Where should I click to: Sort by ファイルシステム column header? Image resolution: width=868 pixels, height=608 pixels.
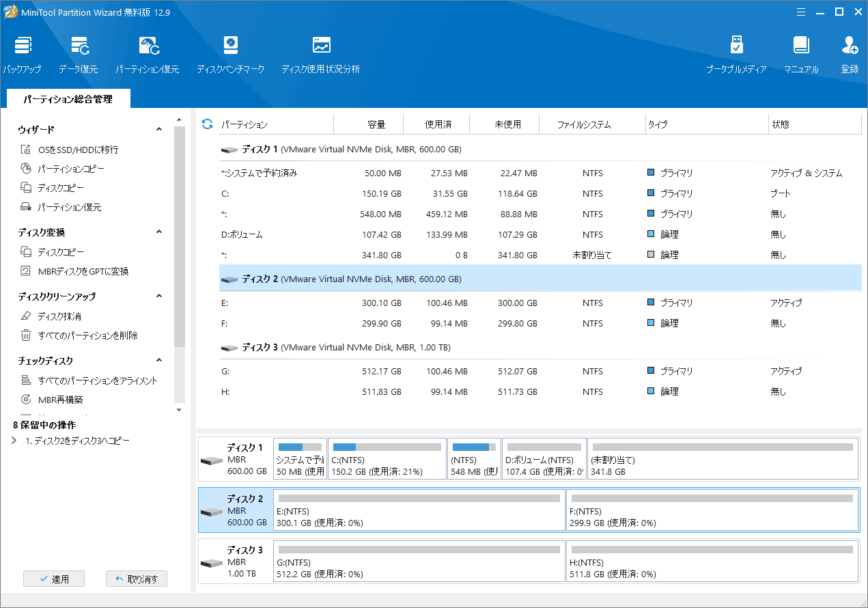tap(592, 124)
